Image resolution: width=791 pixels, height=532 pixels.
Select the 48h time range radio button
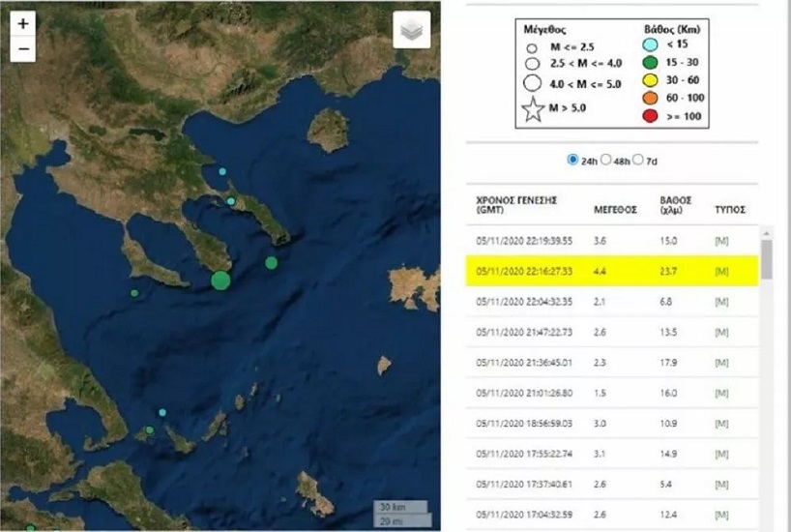[x=608, y=160]
